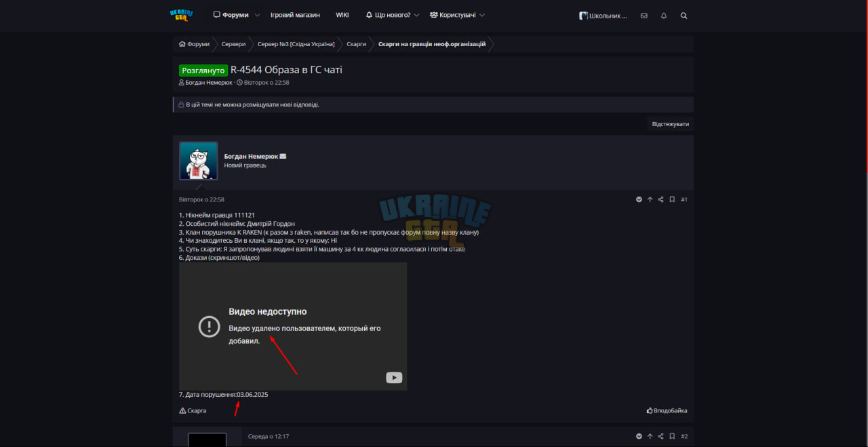
Task: Share post #2 via share icon
Action: pyautogui.click(x=660, y=436)
